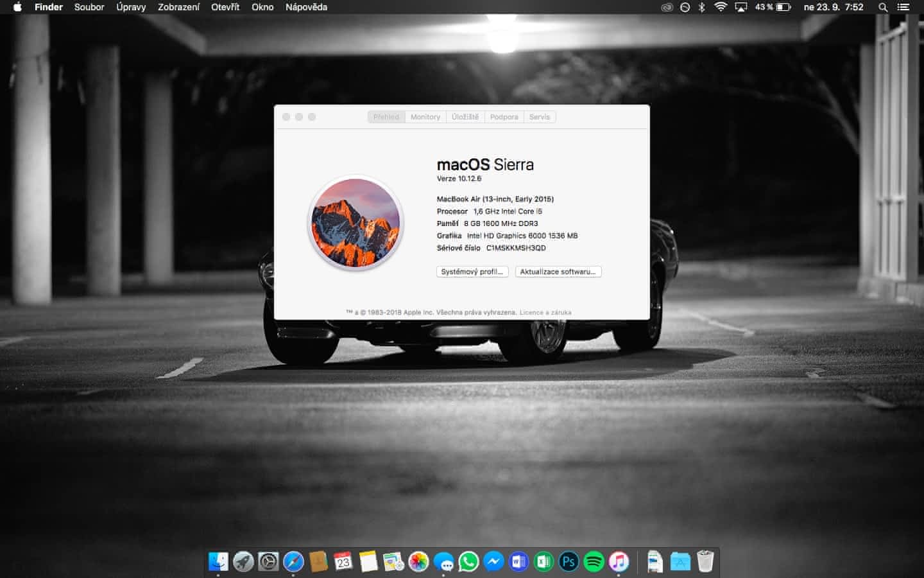
Task: Show battery status at 43 %
Action: click(773, 7)
